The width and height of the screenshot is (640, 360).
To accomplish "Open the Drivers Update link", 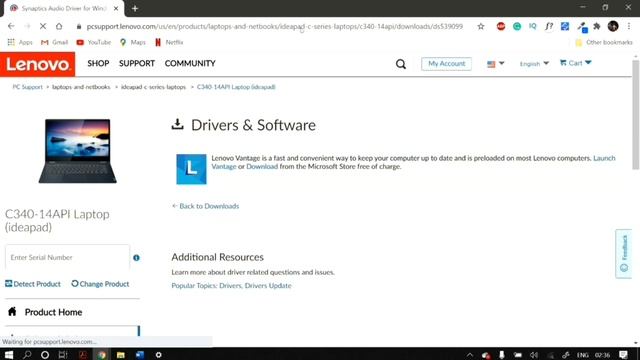I will (x=268, y=286).
